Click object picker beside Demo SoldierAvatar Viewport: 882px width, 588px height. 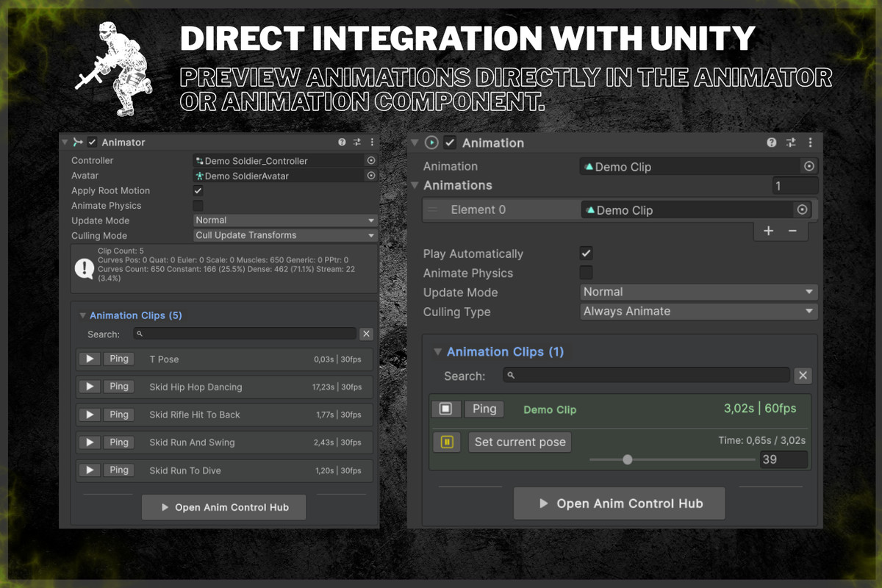point(370,176)
